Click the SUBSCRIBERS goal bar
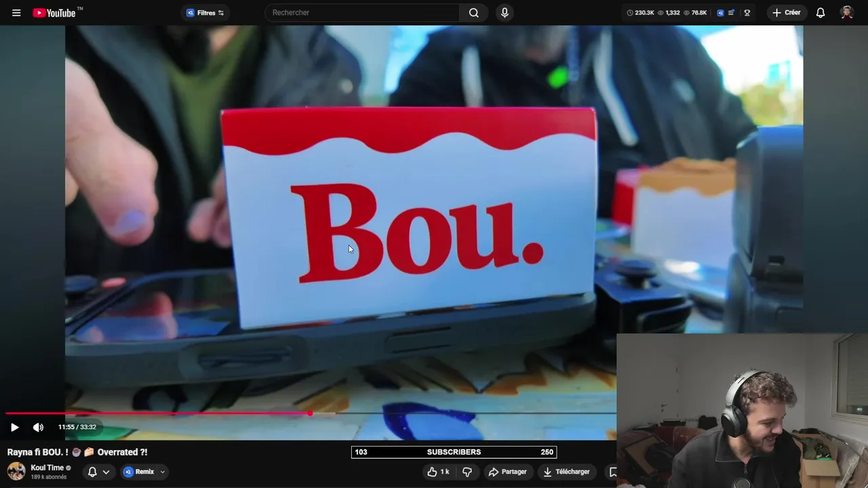 [454, 452]
